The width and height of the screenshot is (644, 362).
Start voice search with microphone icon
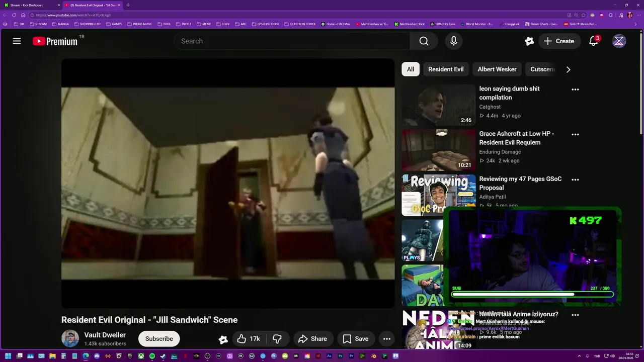[453, 41]
